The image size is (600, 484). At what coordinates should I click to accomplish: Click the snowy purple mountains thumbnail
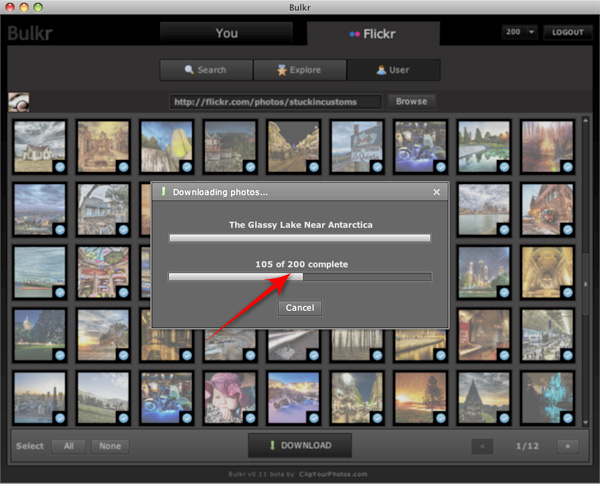[x=293, y=398]
